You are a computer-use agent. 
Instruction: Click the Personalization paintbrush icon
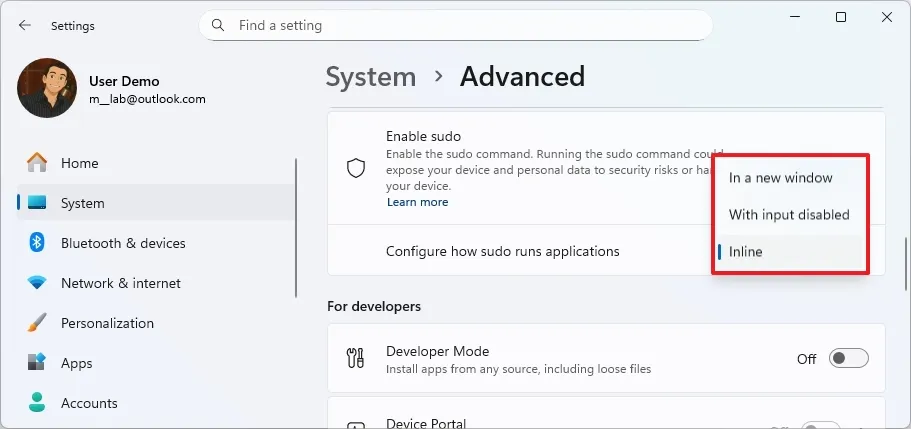(37, 323)
